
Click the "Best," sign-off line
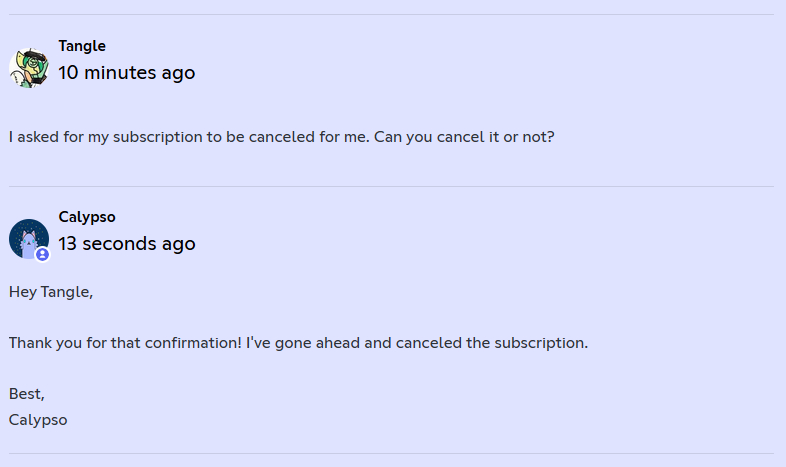[x=27, y=394]
